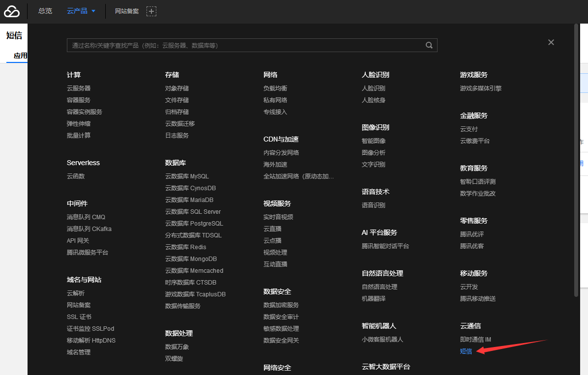Open 云直播 link
The width and height of the screenshot is (588, 375).
pos(272,229)
